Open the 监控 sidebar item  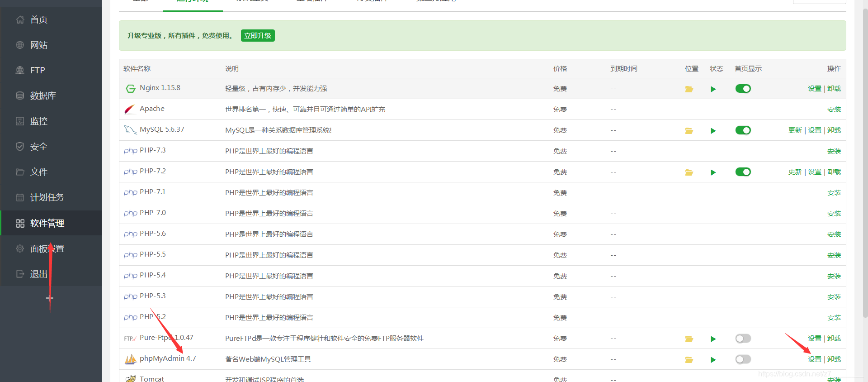[x=51, y=121]
